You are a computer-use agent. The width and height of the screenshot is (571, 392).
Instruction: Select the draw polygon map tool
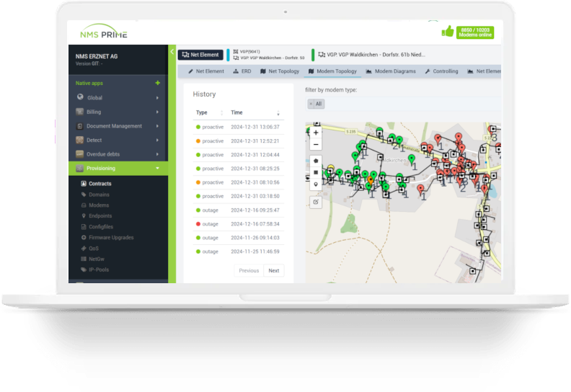point(316,161)
